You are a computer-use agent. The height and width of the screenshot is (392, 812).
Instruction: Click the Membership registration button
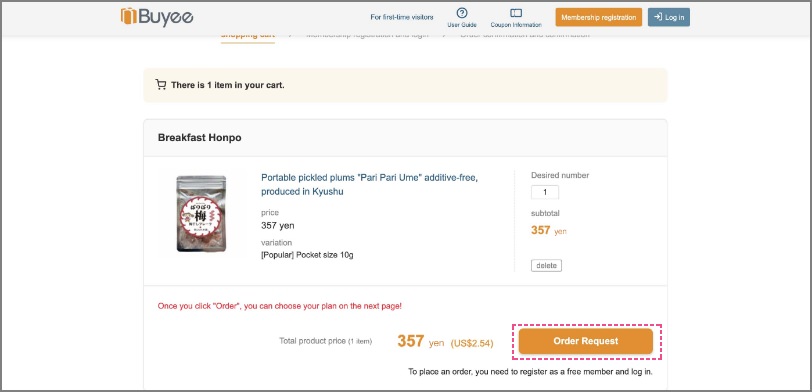599,17
